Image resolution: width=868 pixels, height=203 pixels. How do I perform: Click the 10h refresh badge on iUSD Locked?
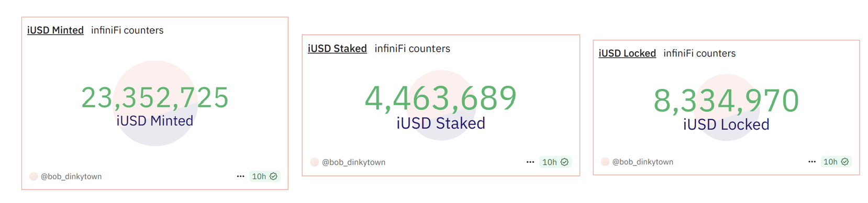(x=836, y=162)
